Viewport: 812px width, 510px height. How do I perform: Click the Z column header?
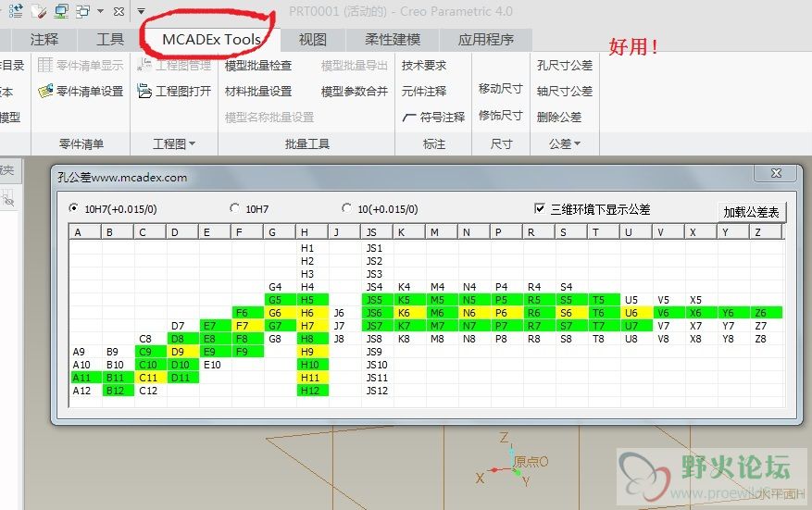766,232
